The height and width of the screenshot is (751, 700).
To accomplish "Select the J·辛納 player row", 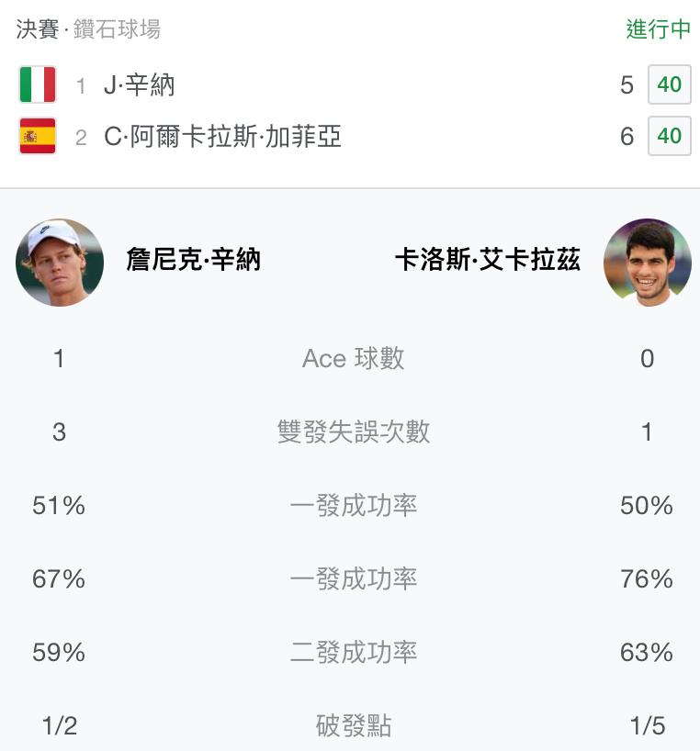I will pos(350,84).
